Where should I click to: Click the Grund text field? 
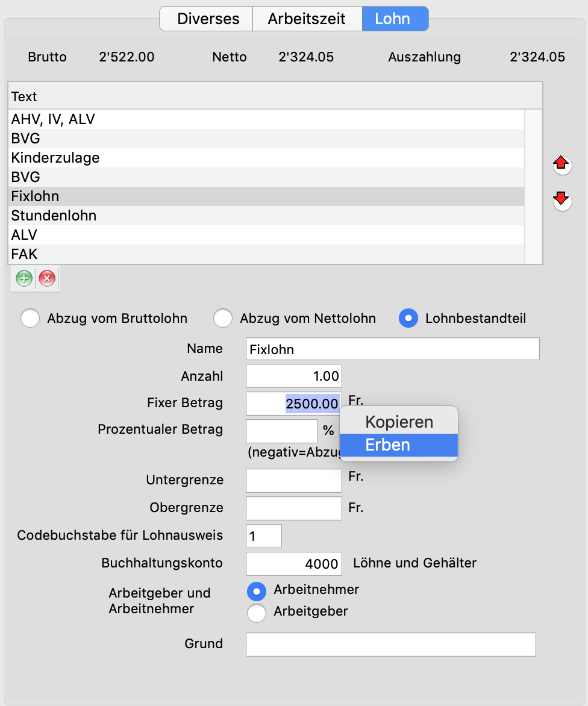click(390, 644)
